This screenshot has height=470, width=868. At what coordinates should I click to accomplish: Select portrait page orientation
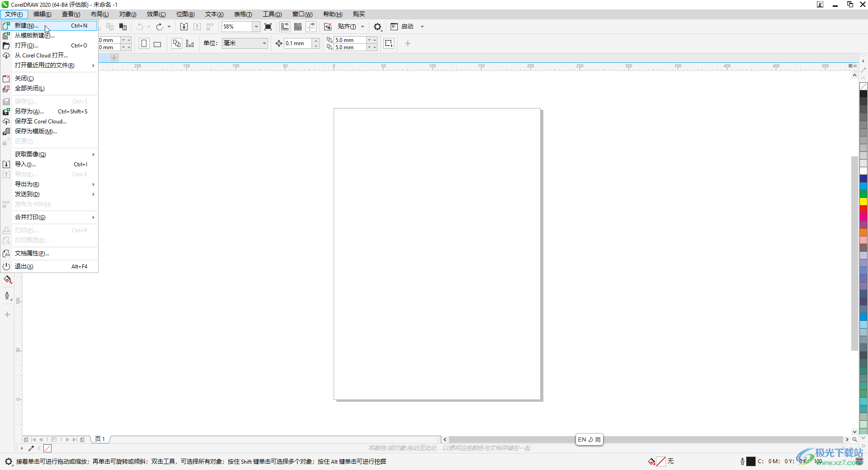(144, 43)
